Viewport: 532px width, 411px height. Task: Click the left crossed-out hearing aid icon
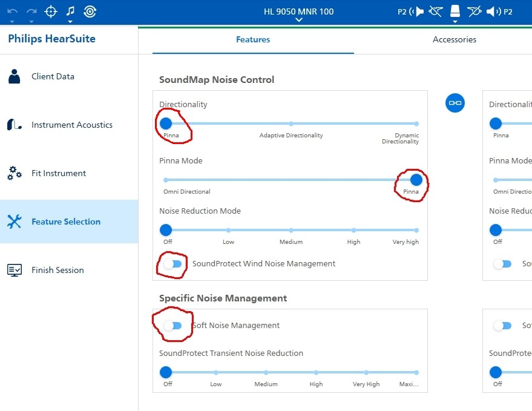[x=436, y=12]
